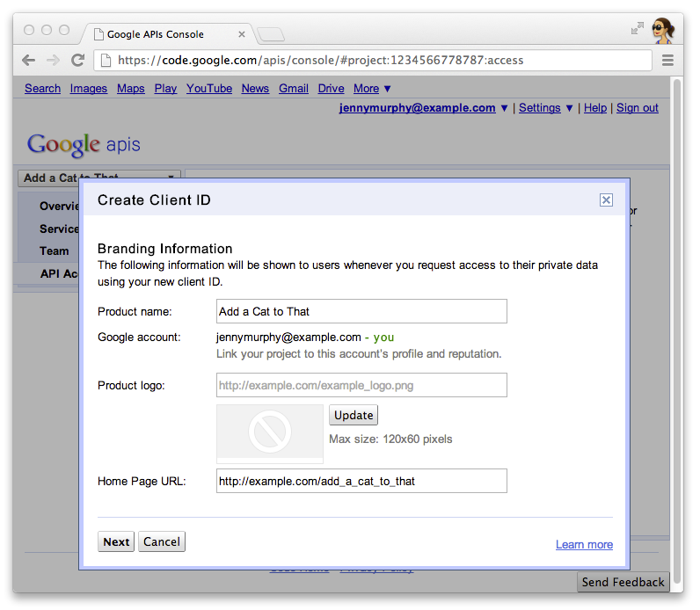Open the Settings dropdown menu
The height and width of the screenshot is (610, 700).
(x=545, y=108)
